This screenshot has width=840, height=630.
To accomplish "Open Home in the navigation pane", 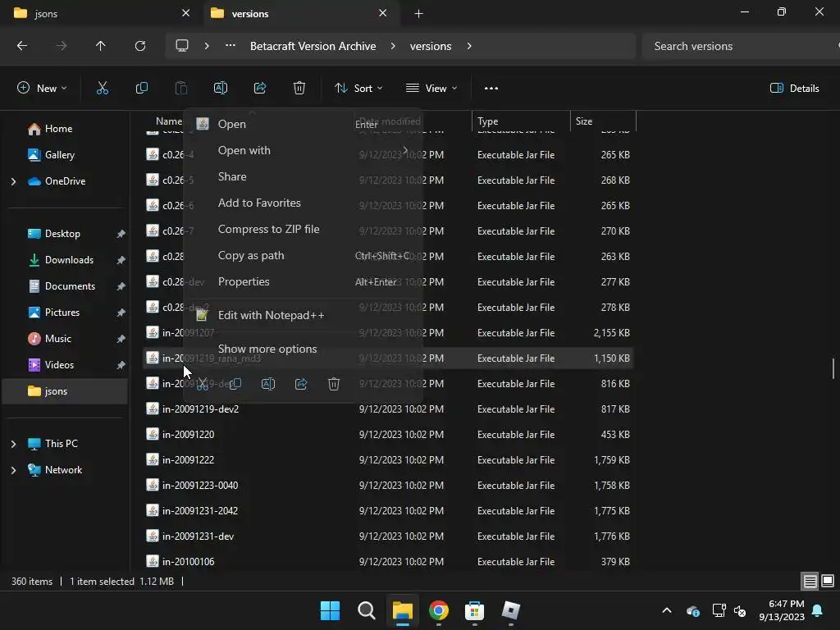I will point(58,129).
